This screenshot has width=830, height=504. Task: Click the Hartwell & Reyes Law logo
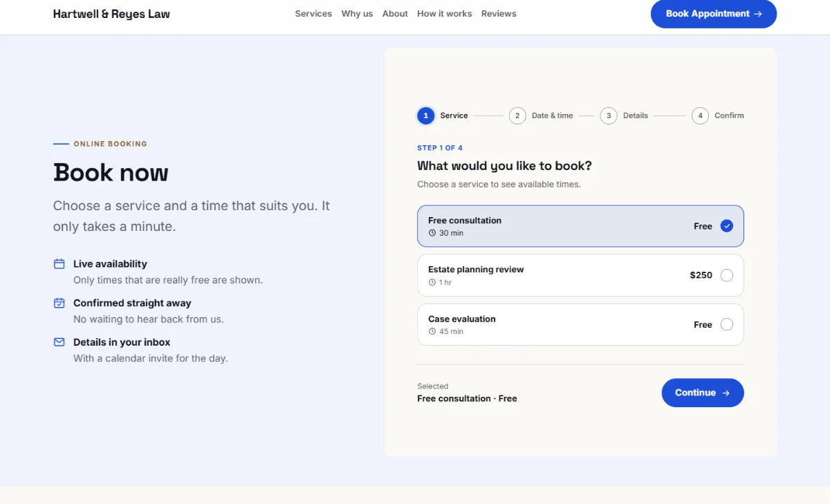111,14
